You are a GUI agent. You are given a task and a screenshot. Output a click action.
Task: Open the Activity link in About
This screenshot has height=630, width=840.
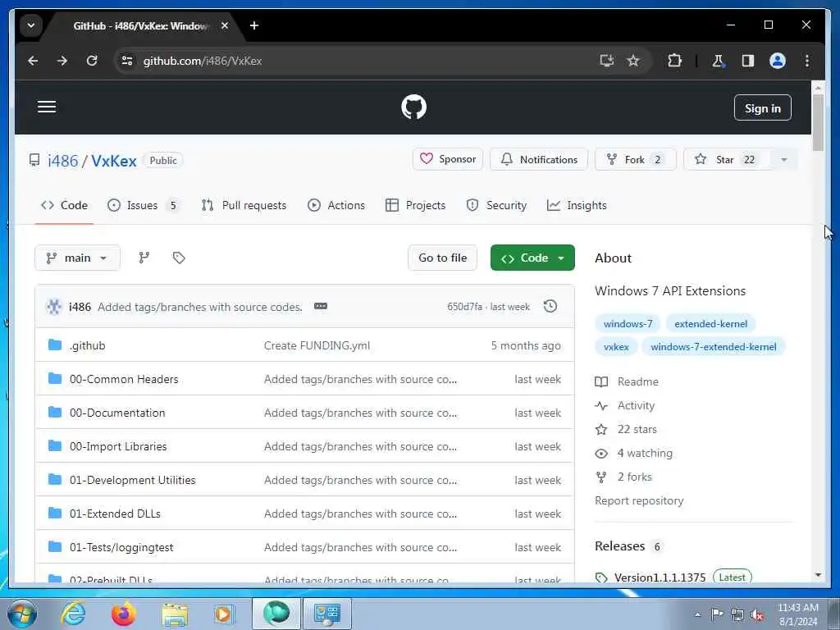click(x=624, y=405)
